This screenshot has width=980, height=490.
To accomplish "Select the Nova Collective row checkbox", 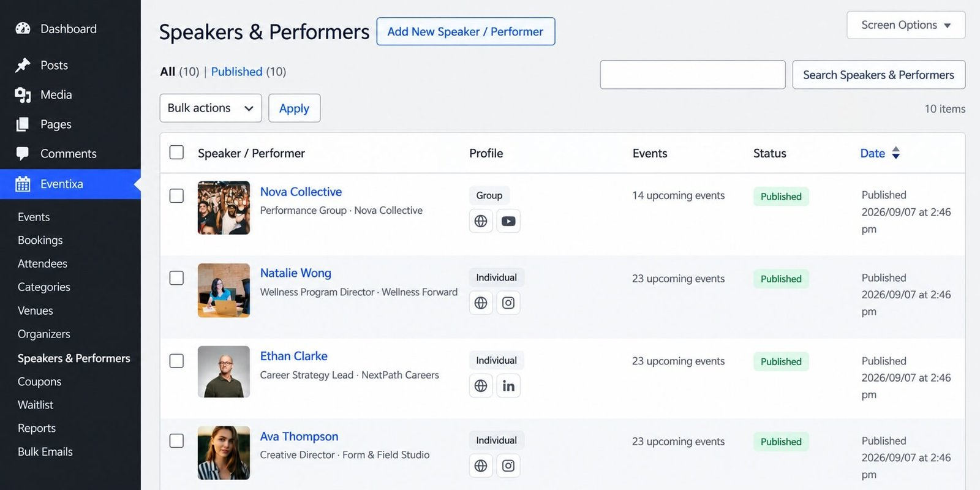I will point(176,196).
